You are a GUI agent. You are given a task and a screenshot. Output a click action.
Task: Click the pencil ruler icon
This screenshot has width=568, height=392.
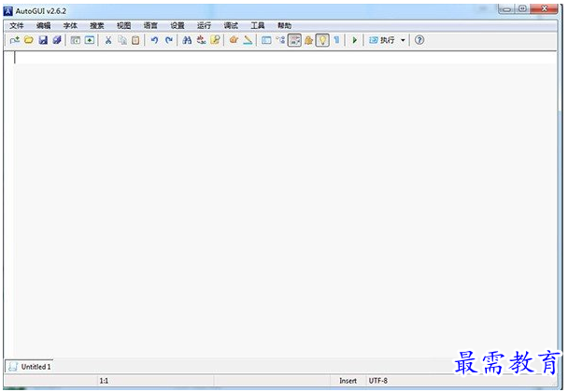pyautogui.click(x=248, y=40)
